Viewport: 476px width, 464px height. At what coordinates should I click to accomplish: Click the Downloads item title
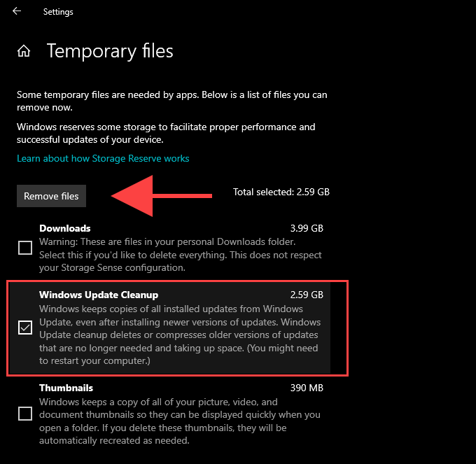(x=64, y=228)
